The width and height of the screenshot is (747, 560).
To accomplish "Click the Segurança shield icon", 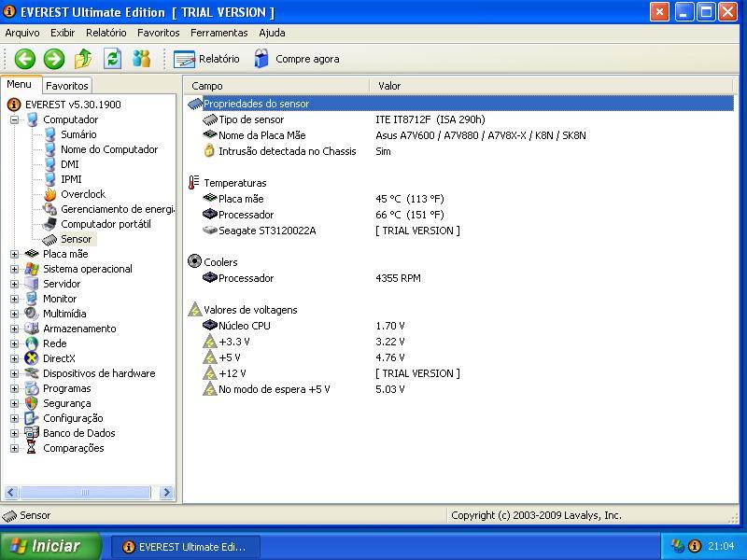I will (32, 403).
